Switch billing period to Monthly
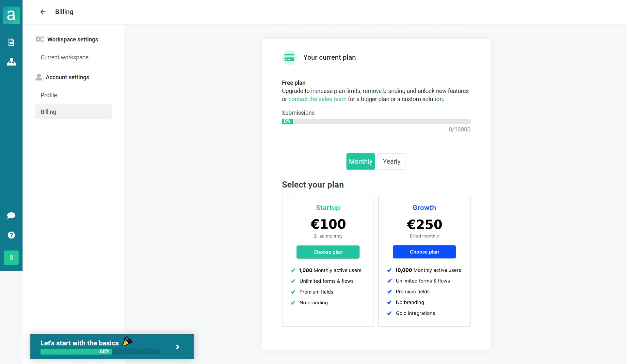 (x=360, y=161)
